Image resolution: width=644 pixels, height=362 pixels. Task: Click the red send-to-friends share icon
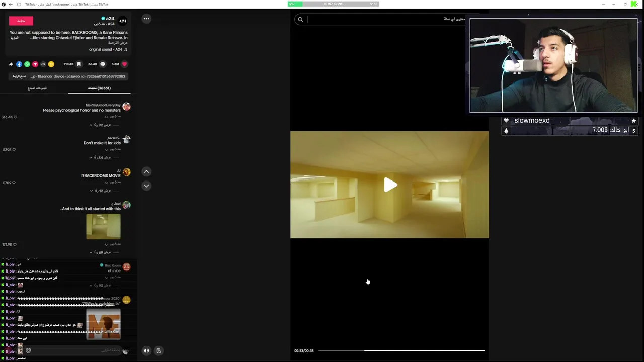[x=35, y=64]
